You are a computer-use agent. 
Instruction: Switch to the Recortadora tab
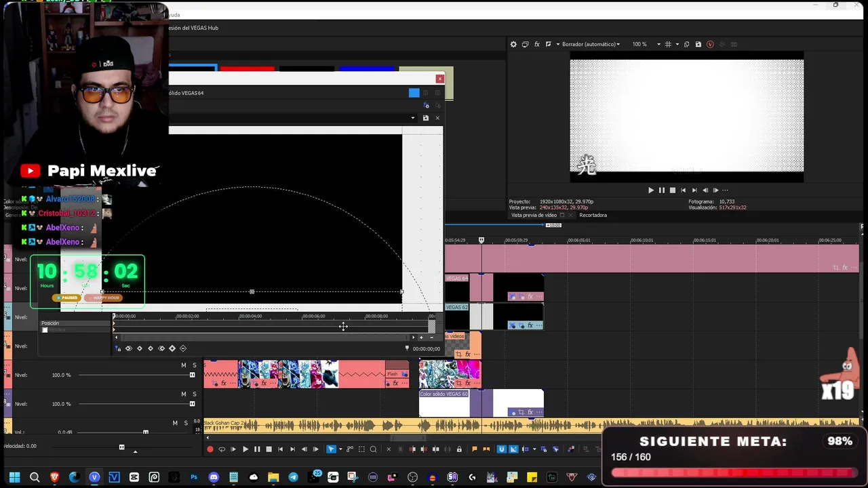coord(593,215)
